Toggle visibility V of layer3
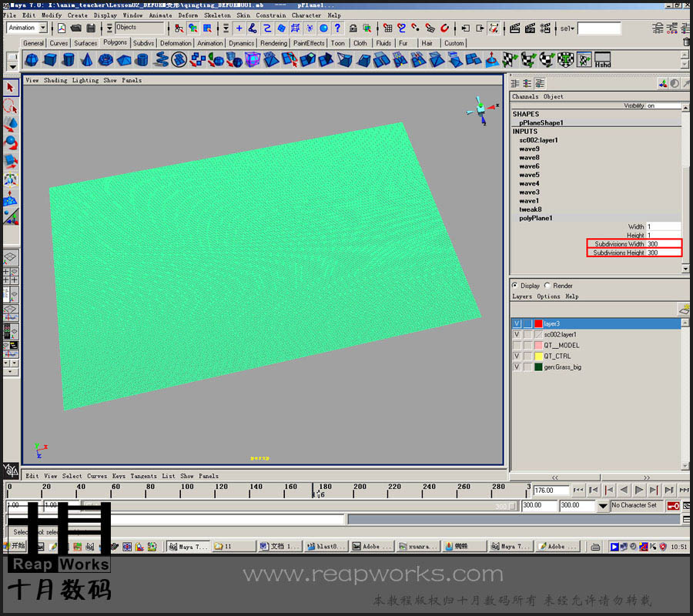This screenshot has height=616, width=693. [516, 323]
